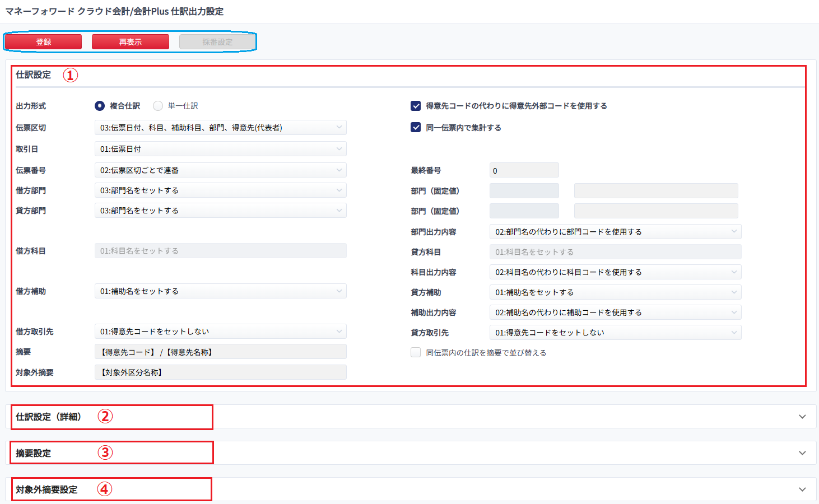The width and height of the screenshot is (819, 504).
Task: Open the 伝票区切 dropdown
Action: point(220,128)
